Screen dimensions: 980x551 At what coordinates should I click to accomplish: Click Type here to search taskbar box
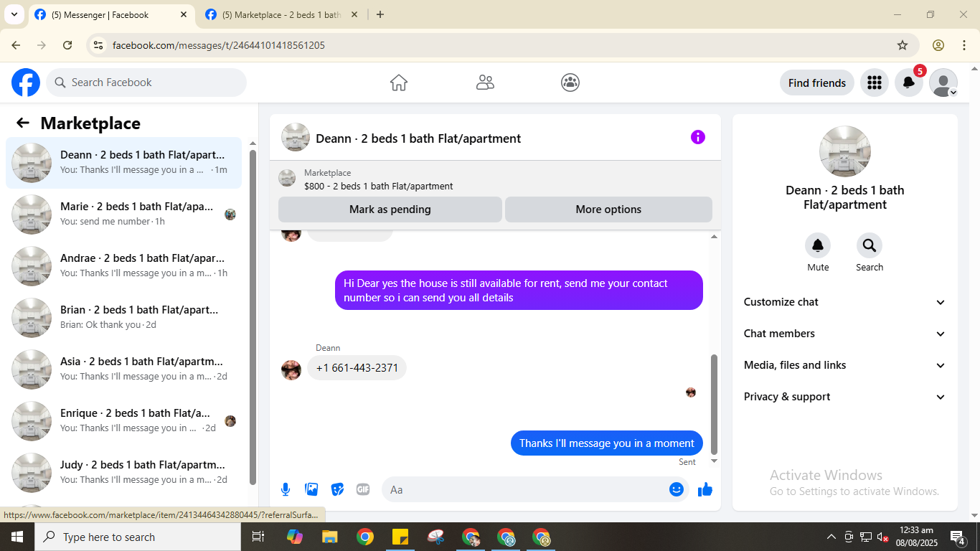coord(138,537)
